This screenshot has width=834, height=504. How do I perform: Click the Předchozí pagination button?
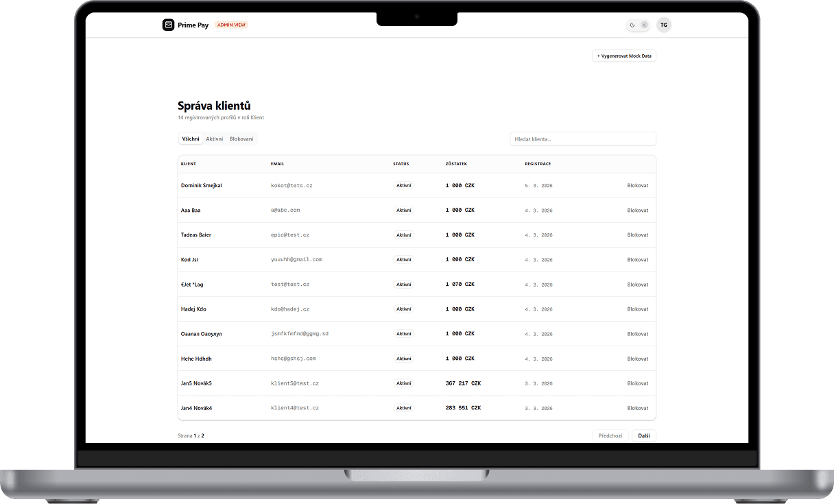pyautogui.click(x=610, y=435)
